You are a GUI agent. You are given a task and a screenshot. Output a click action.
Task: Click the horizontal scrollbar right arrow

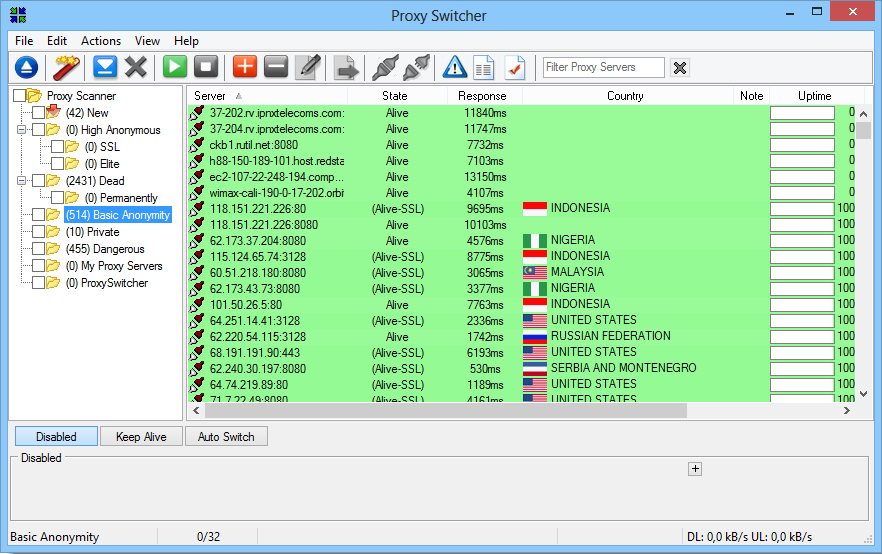click(x=847, y=411)
